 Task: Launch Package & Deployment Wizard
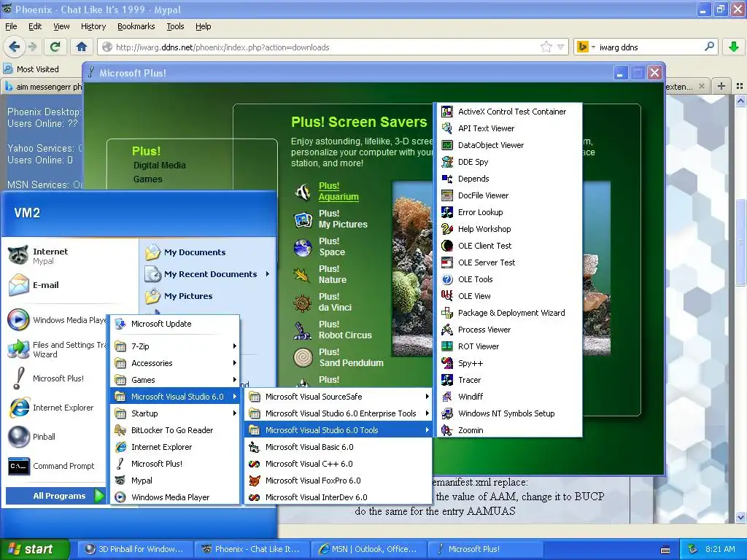509,313
